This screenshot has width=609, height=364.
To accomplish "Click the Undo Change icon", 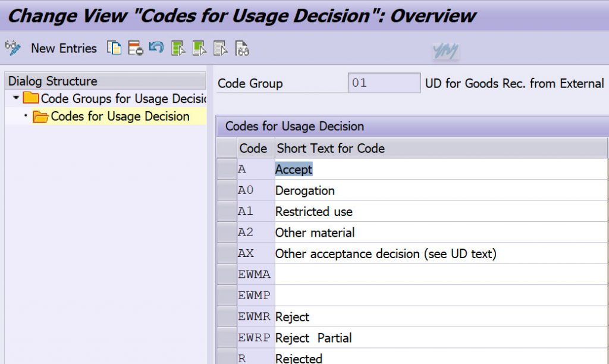I will coord(156,48).
